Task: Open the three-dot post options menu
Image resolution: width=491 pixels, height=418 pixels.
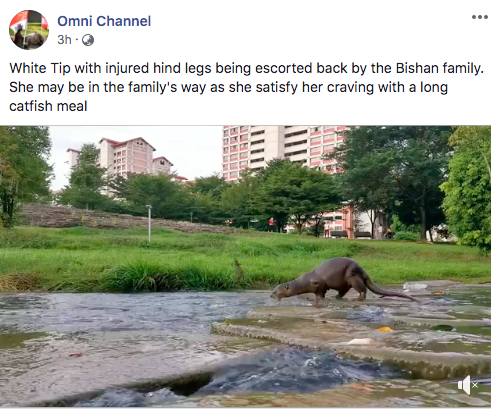Action: point(480,17)
